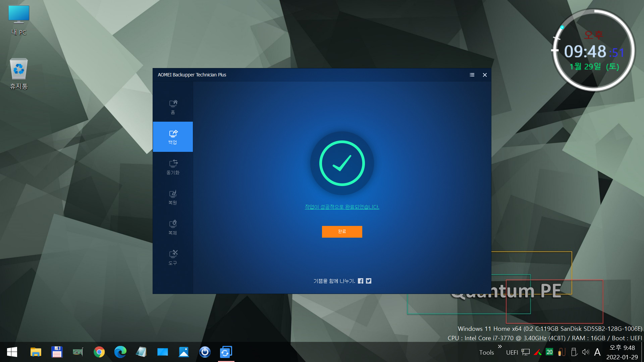This screenshot has width=644, height=362.
Task: Share on Facebook icon
Action: click(361, 281)
